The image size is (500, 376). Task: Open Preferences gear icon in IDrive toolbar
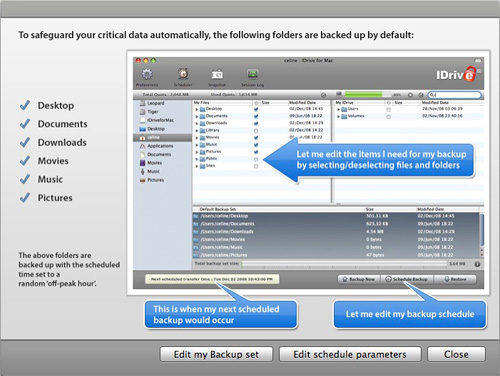click(x=147, y=74)
